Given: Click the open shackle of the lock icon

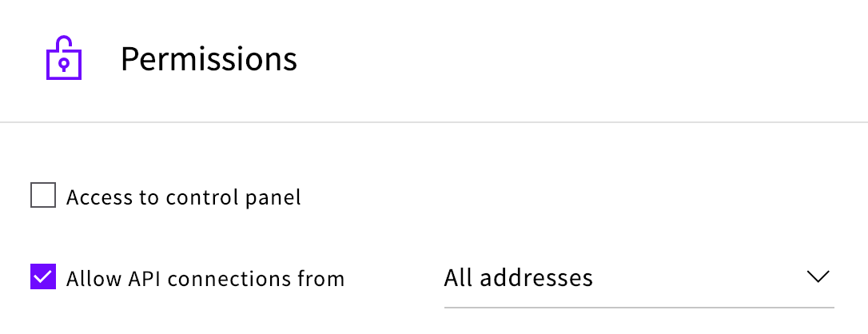Looking at the screenshot, I should coord(64,44).
